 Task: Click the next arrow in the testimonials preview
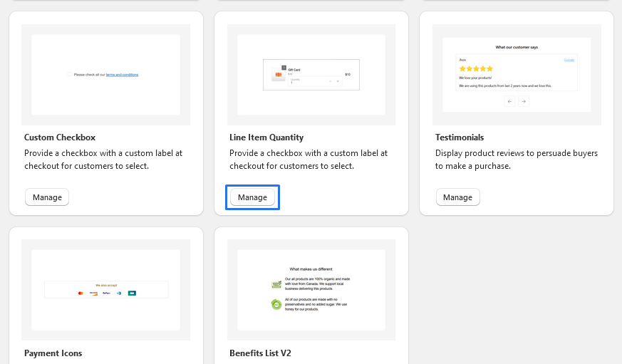click(524, 102)
